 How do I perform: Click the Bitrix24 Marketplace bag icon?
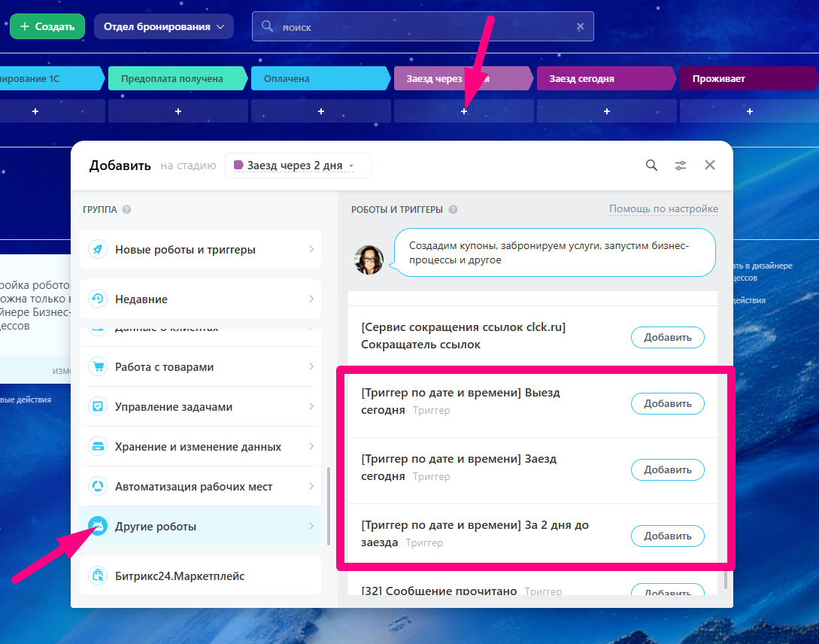[x=98, y=576]
